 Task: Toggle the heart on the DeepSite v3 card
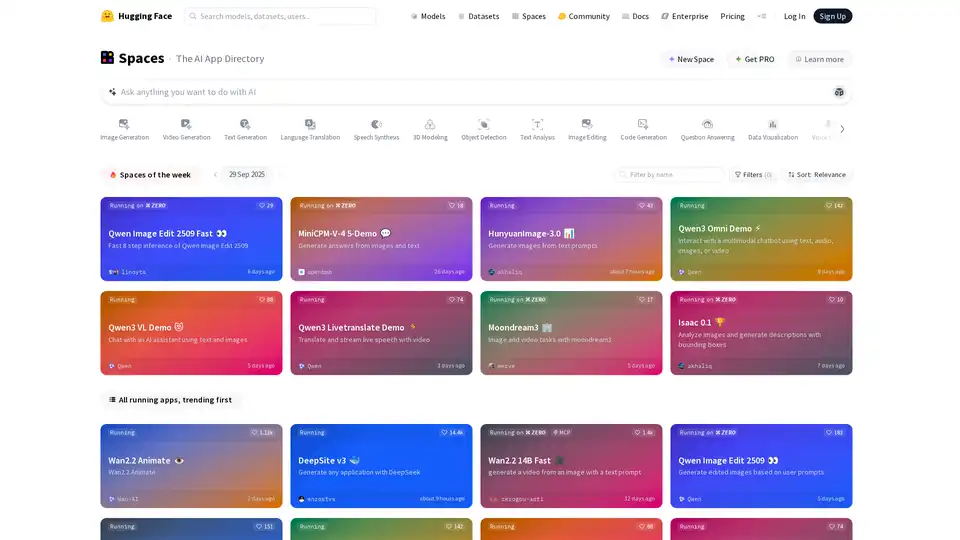[x=445, y=432]
